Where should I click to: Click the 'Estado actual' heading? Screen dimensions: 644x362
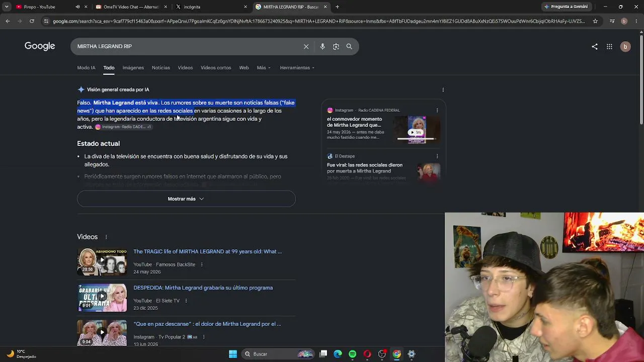(98, 144)
